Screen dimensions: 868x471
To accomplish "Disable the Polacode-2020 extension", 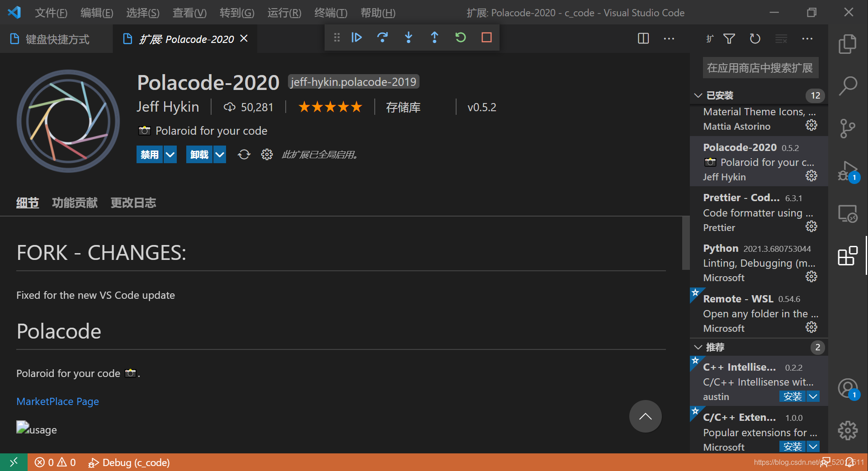I will [x=150, y=155].
